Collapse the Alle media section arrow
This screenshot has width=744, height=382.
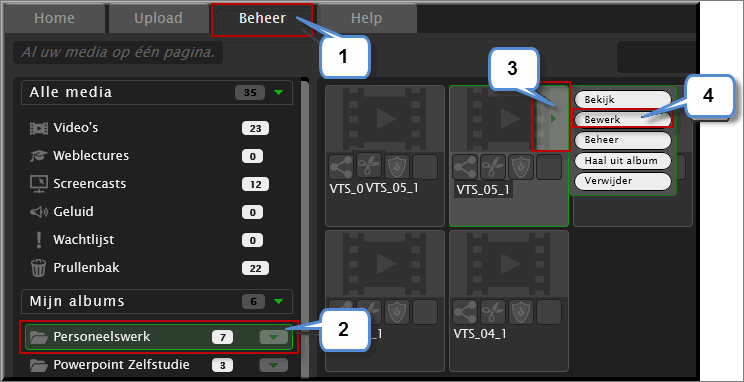tap(279, 93)
